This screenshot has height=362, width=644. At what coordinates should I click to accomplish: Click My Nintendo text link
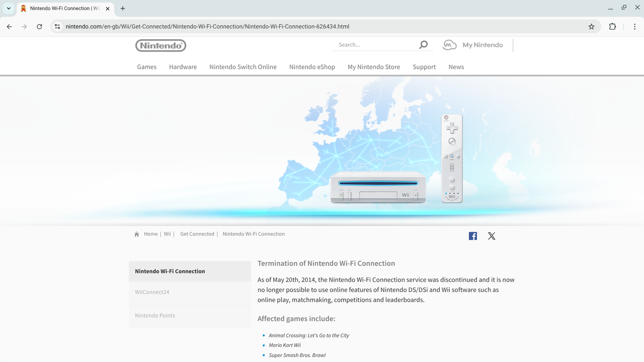(x=482, y=45)
